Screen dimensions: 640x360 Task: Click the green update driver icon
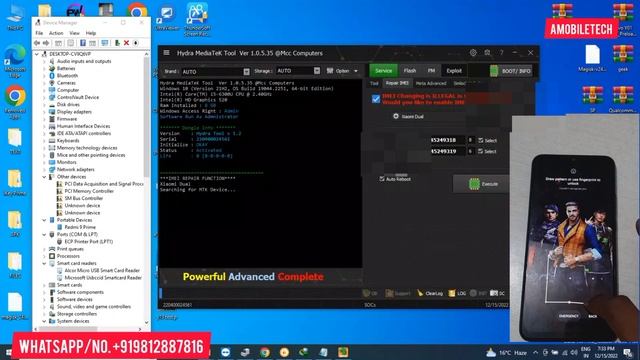pyautogui.click(x=117, y=43)
